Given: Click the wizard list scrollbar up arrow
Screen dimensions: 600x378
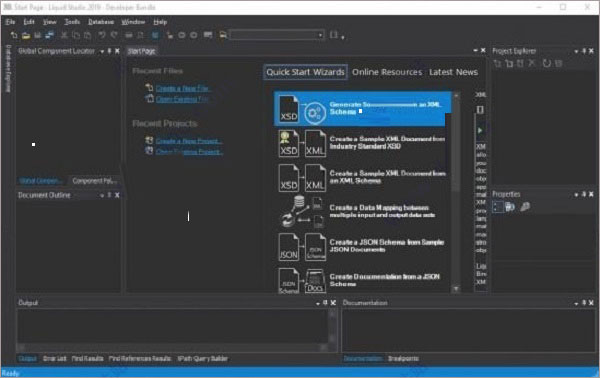Looking at the screenshot, I should [456, 96].
